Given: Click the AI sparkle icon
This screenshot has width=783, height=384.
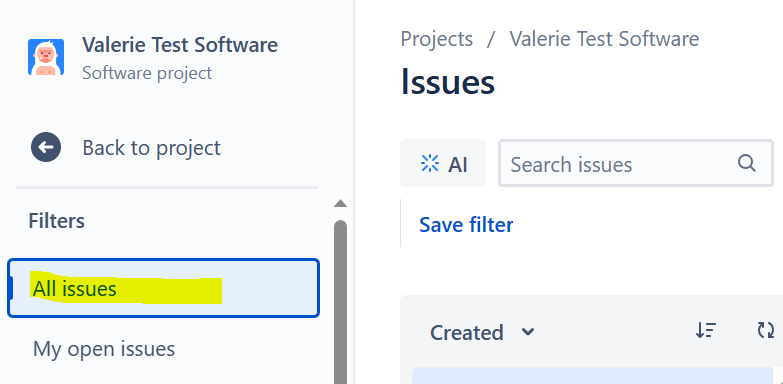Looking at the screenshot, I should point(429,163).
